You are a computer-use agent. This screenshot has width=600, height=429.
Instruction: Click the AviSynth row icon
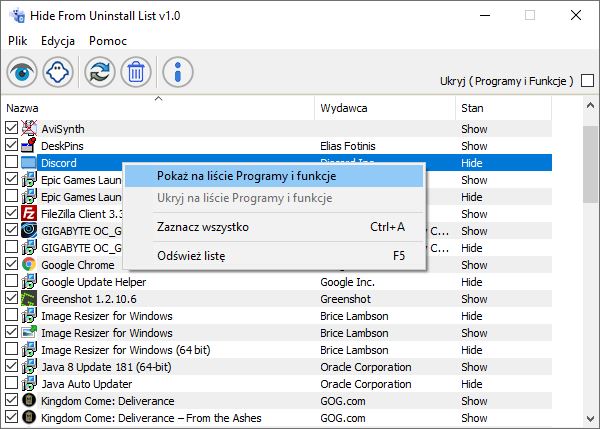click(x=29, y=129)
